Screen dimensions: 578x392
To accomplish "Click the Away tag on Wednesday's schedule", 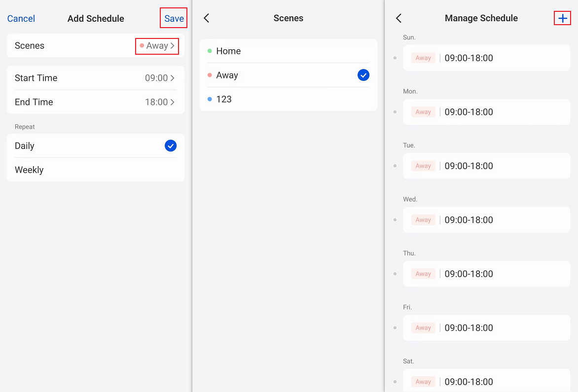I will click(423, 220).
